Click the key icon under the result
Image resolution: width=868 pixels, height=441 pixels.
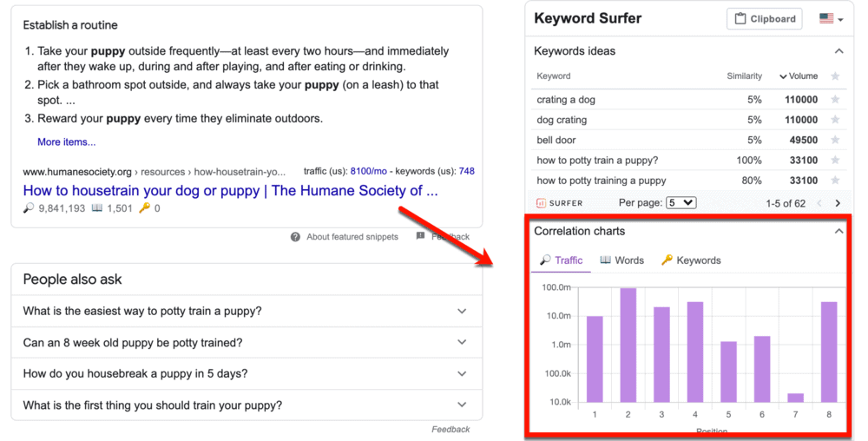pyautogui.click(x=144, y=208)
